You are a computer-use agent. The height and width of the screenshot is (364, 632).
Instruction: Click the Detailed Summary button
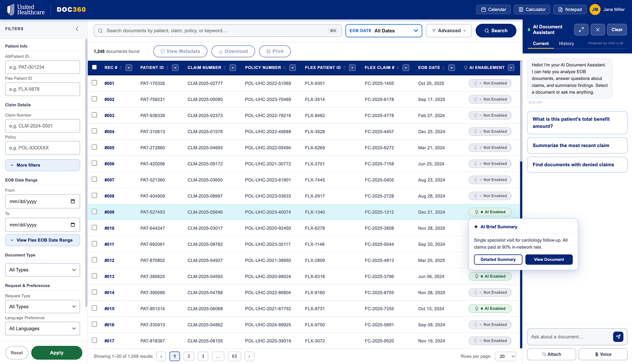click(x=498, y=259)
